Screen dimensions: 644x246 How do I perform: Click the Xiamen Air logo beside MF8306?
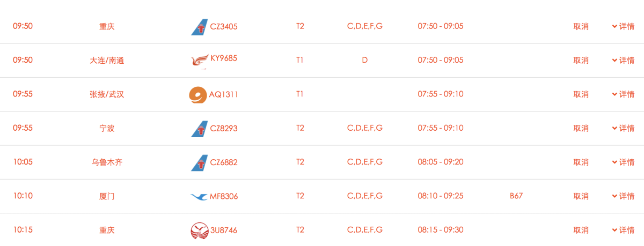199,197
